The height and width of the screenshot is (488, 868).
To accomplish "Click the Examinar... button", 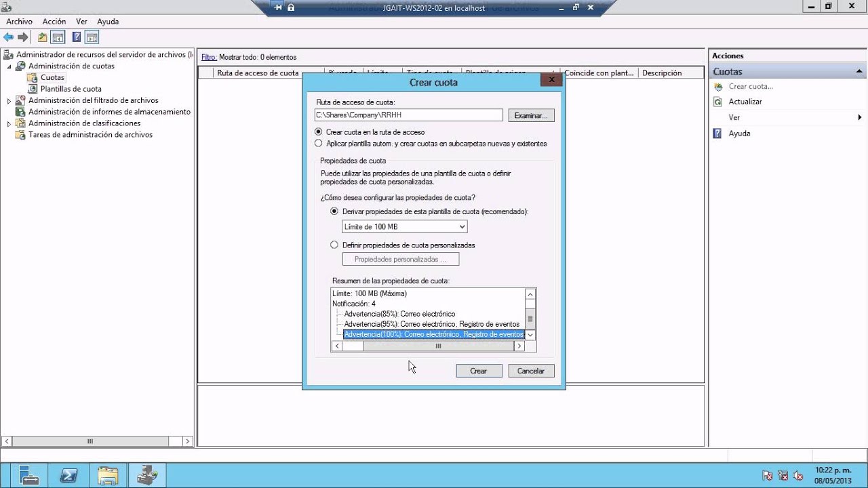I will (531, 116).
